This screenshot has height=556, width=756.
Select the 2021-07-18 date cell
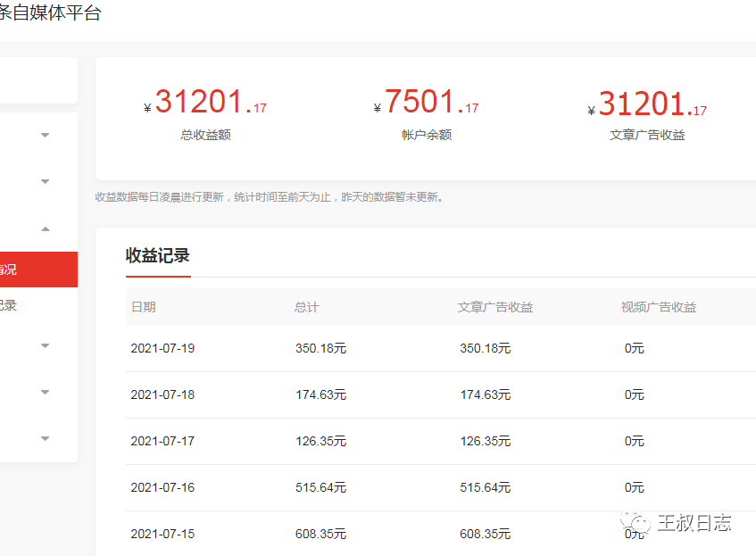(x=162, y=394)
